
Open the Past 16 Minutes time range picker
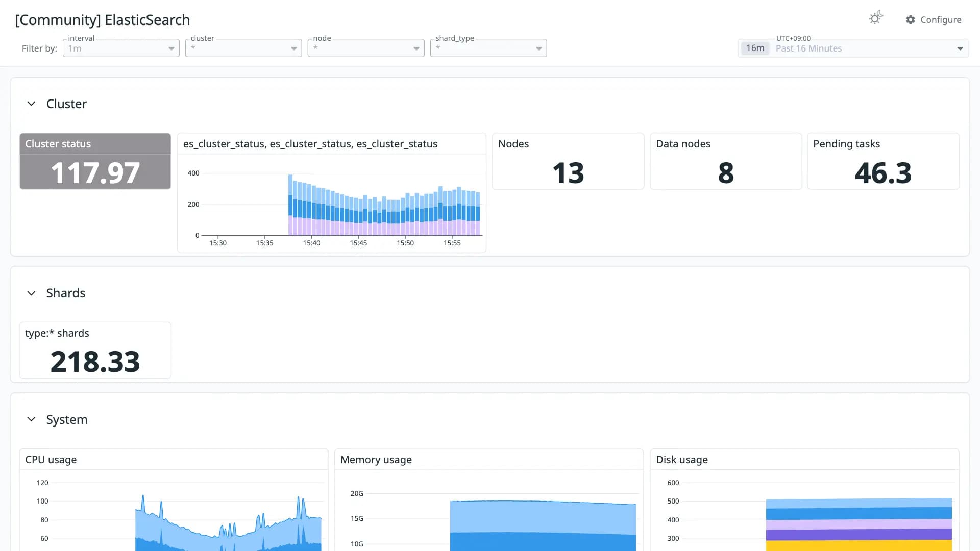click(853, 48)
